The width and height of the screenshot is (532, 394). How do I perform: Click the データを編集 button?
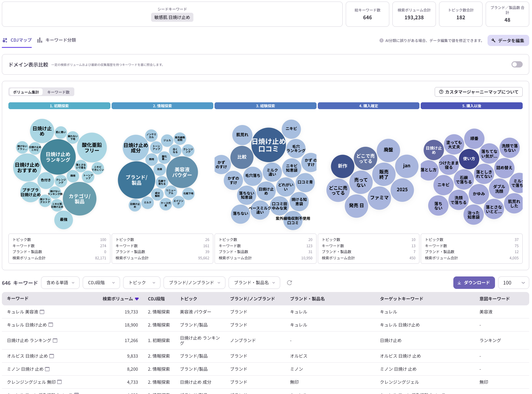508,40
